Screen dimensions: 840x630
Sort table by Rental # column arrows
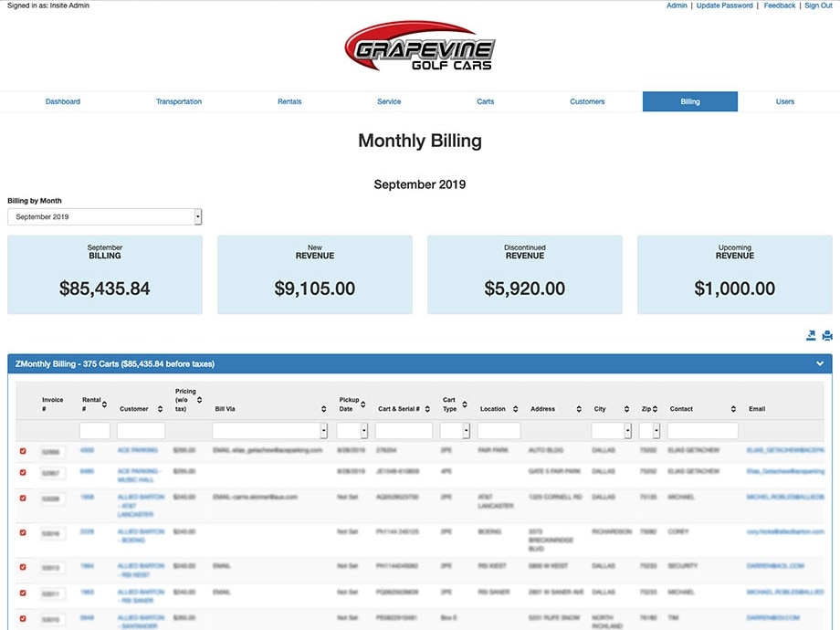click(104, 404)
